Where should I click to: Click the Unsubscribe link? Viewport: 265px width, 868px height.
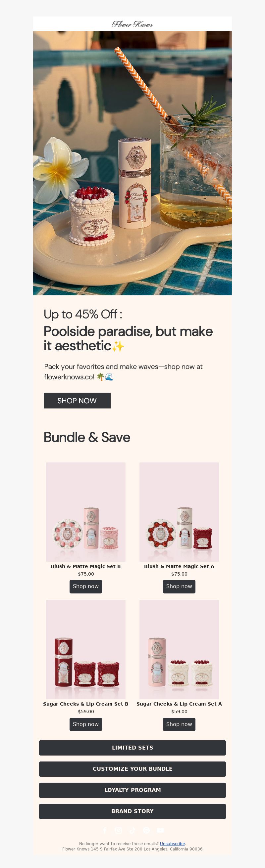[x=172, y=844]
